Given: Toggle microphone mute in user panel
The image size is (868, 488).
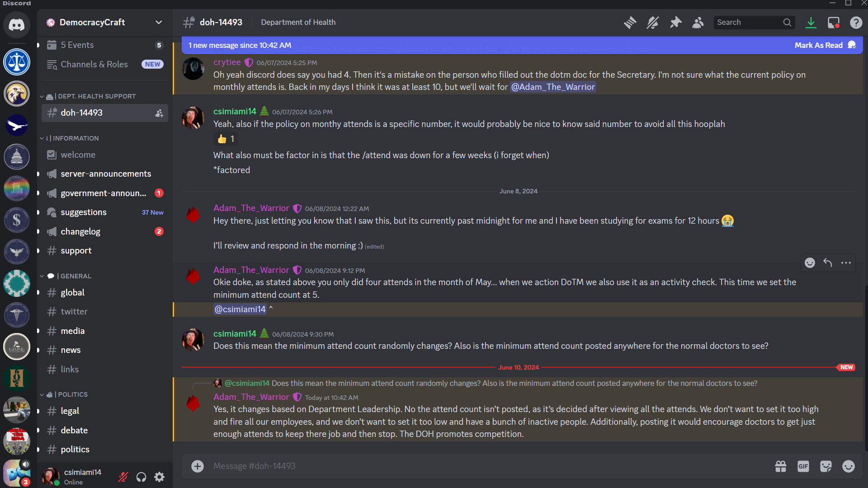Looking at the screenshot, I should pos(123,477).
